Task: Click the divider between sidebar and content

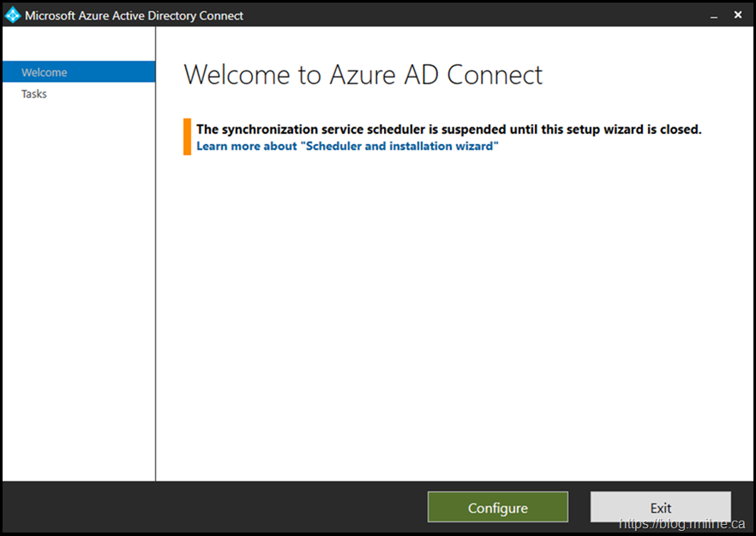Action: click(x=155, y=257)
